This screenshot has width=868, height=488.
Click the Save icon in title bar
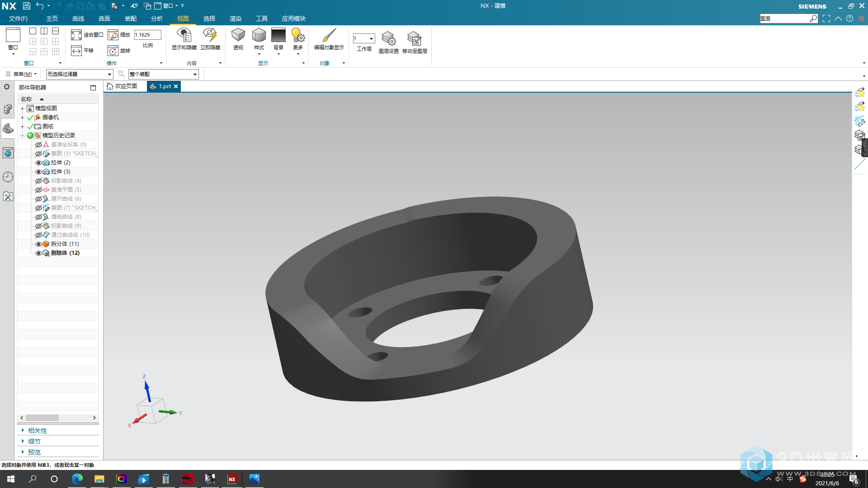(27, 6)
